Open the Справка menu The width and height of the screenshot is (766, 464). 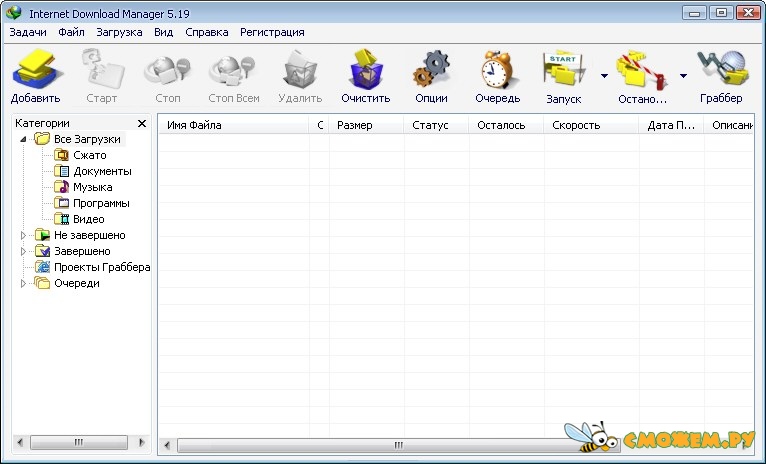[x=207, y=32]
